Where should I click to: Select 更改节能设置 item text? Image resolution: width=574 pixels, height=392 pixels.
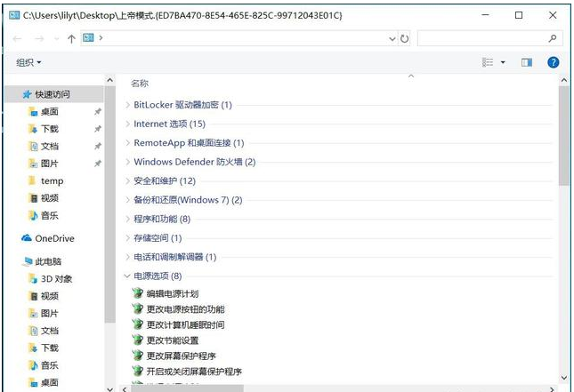(173, 340)
